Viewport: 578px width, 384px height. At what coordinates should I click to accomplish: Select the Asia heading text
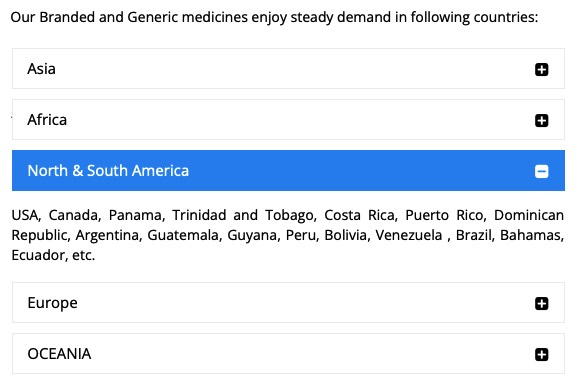[41, 69]
